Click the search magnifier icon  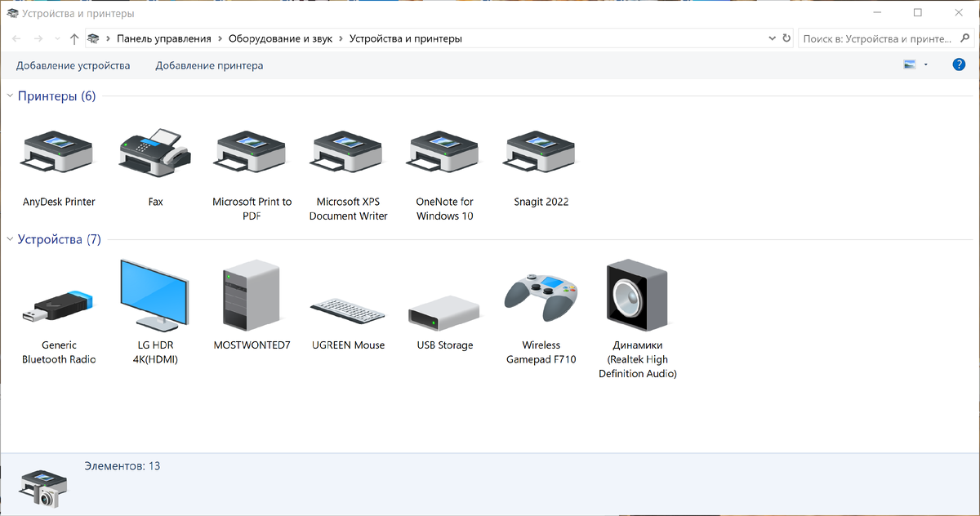(965, 38)
